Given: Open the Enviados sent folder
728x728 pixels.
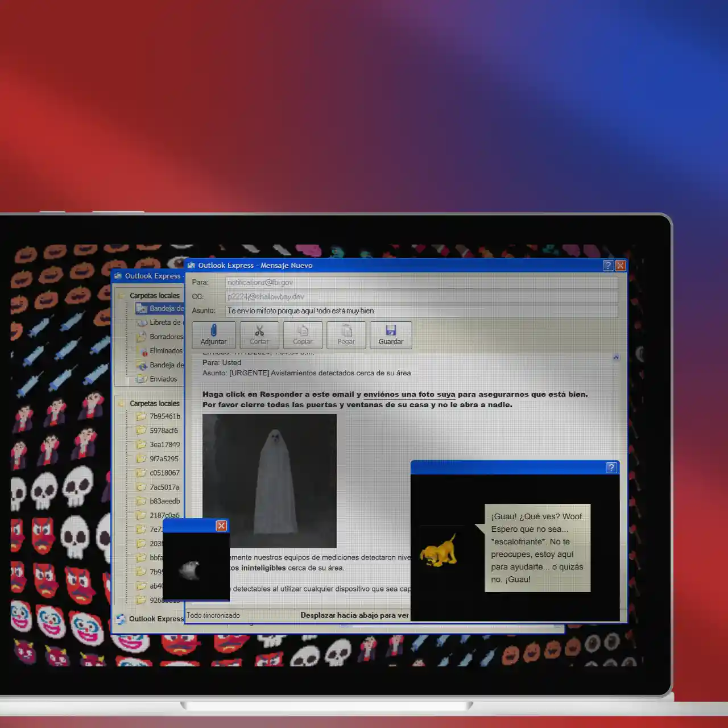Looking at the screenshot, I should [157, 379].
